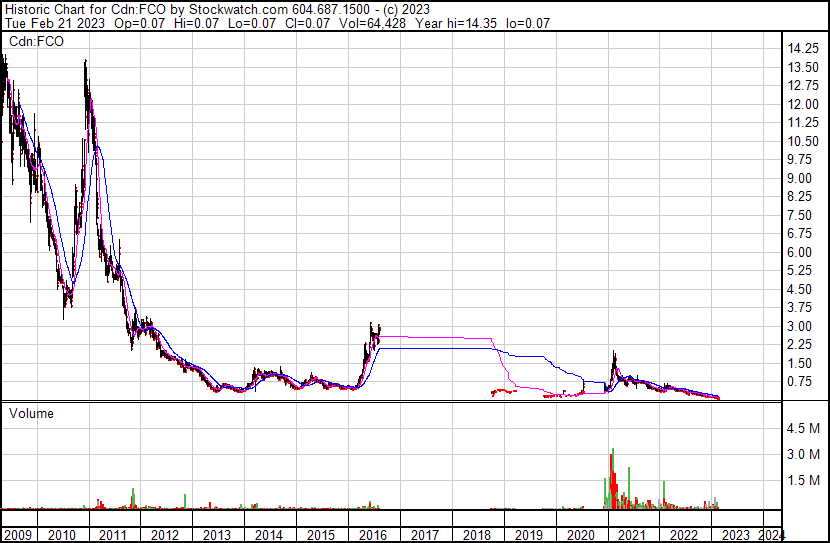Click the Volume panel label
This screenshot has width=830, height=543.
tap(32, 413)
